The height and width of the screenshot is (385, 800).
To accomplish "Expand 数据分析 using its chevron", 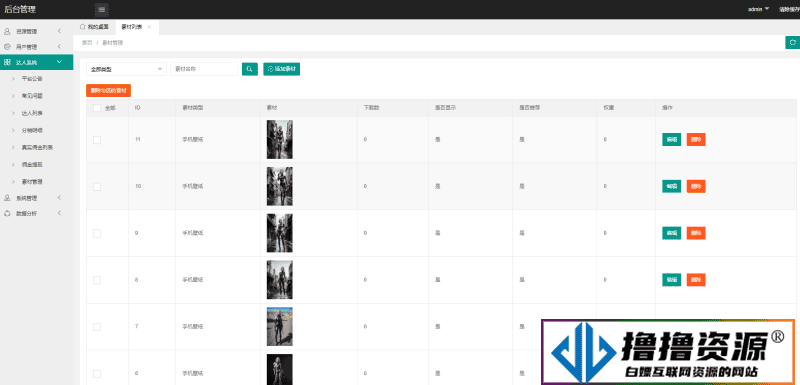I will point(59,213).
